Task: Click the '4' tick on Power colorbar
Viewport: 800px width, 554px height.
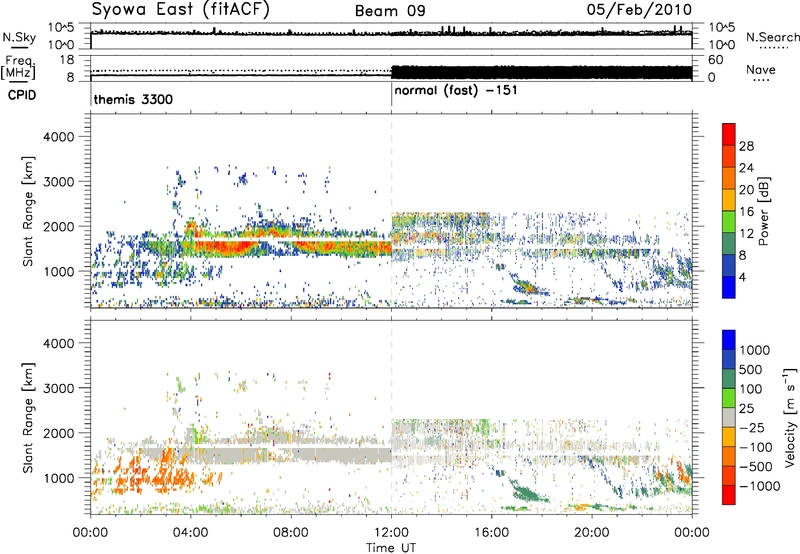Action: coord(743,277)
